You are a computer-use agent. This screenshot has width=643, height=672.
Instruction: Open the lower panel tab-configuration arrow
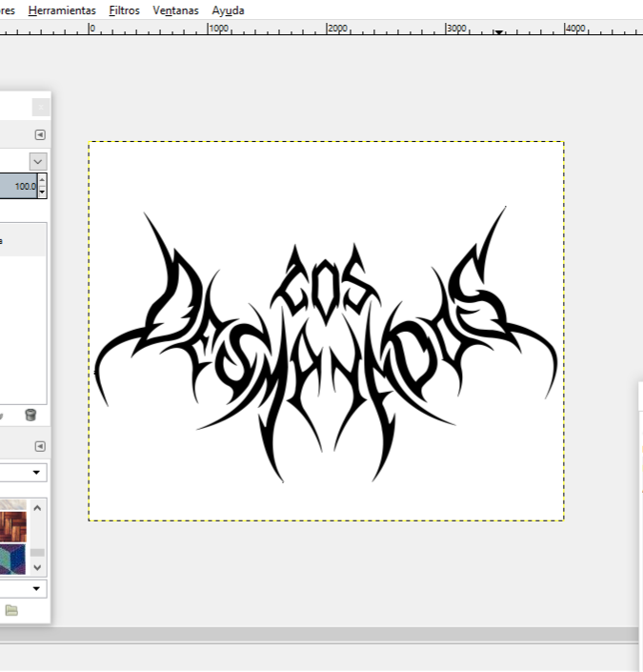pyautogui.click(x=40, y=447)
